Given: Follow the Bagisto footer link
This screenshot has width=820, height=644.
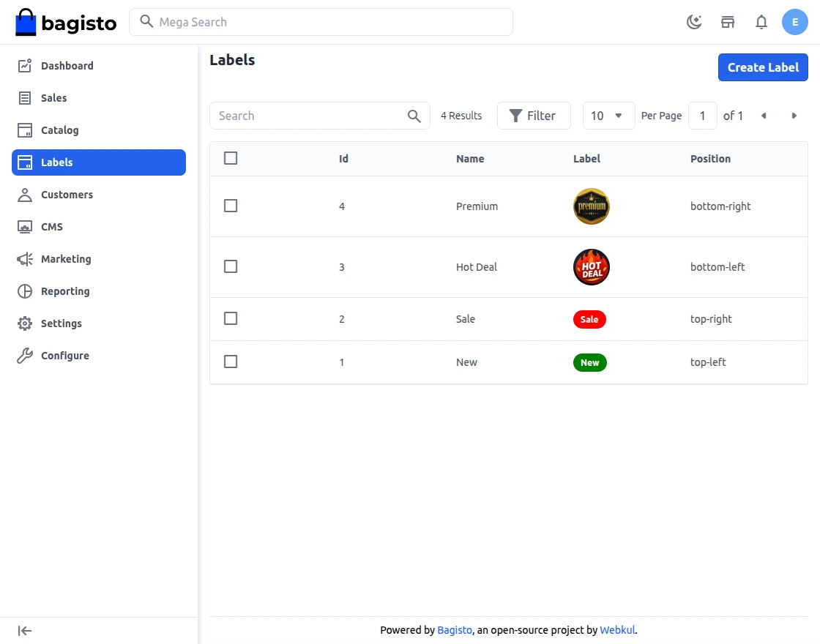Looking at the screenshot, I should tap(455, 630).
